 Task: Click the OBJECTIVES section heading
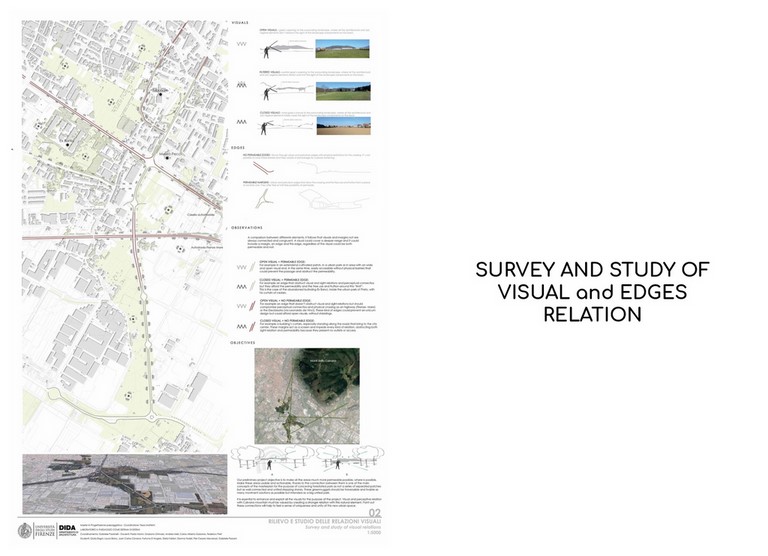pyautogui.click(x=244, y=340)
